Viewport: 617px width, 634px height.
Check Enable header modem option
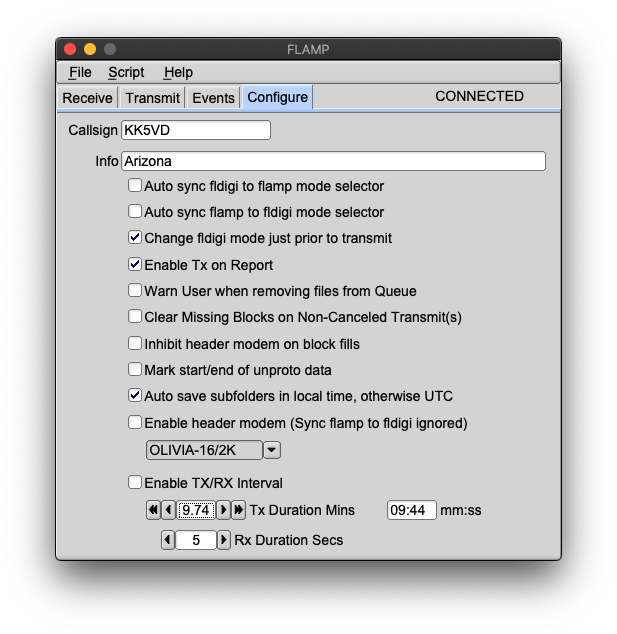tap(135, 423)
